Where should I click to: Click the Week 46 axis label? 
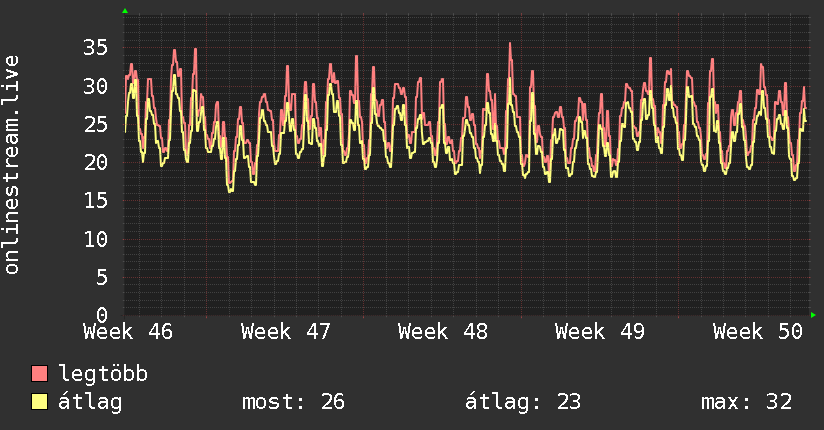click(x=128, y=332)
